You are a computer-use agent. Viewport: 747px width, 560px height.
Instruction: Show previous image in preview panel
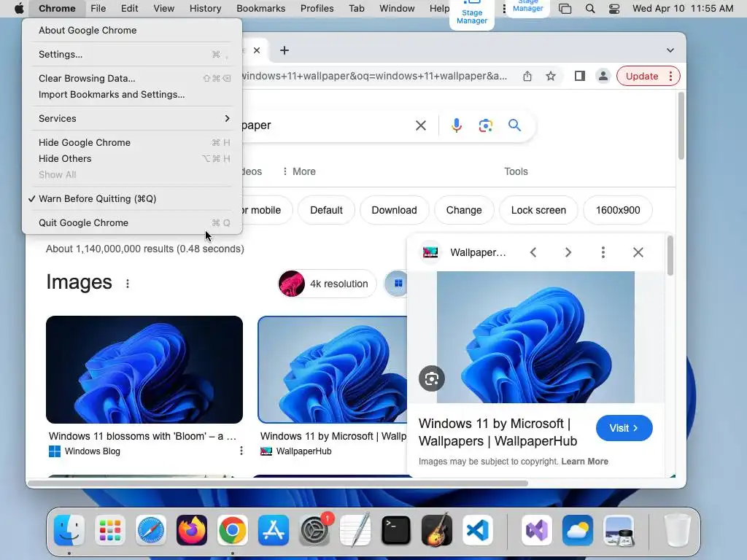[x=533, y=252]
